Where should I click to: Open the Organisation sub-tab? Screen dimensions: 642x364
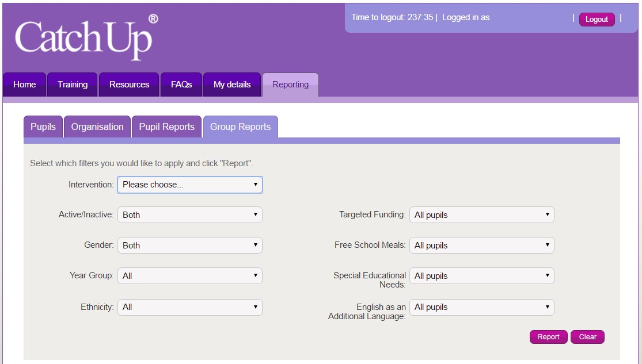point(97,127)
